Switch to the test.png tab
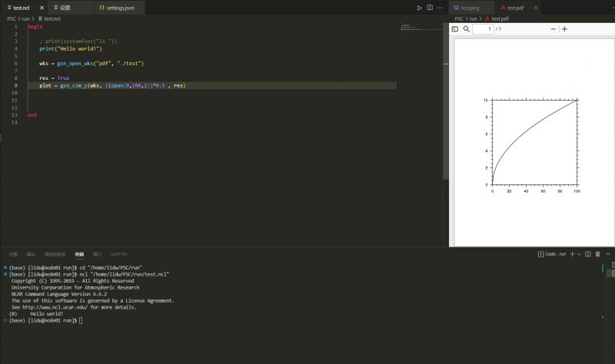Image resolution: width=615 pixels, height=364 pixels. click(470, 8)
